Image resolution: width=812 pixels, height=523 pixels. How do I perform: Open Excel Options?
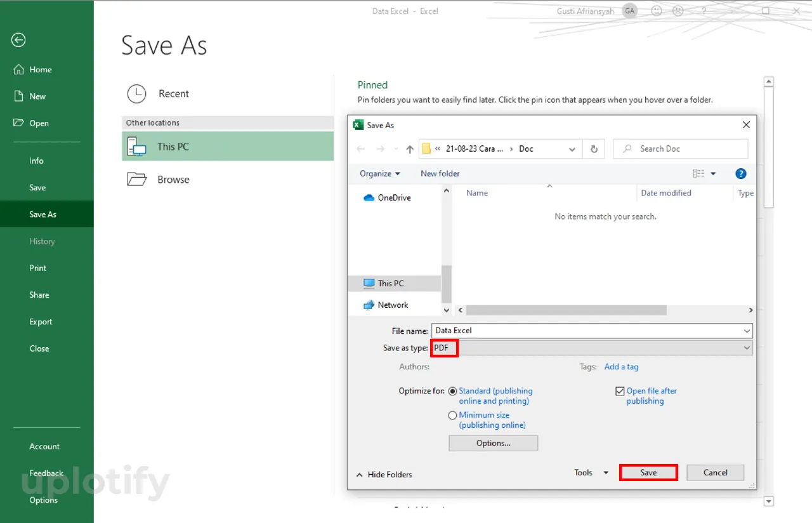click(x=43, y=500)
